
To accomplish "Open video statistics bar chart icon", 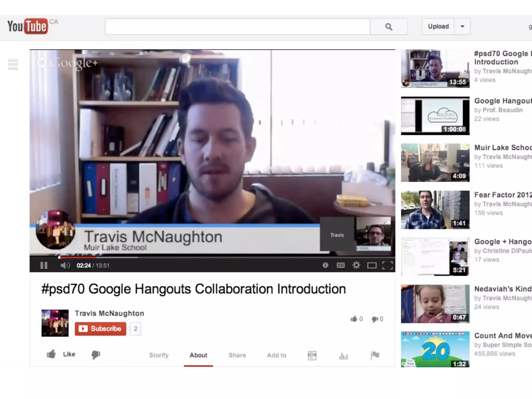I will [343, 356].
